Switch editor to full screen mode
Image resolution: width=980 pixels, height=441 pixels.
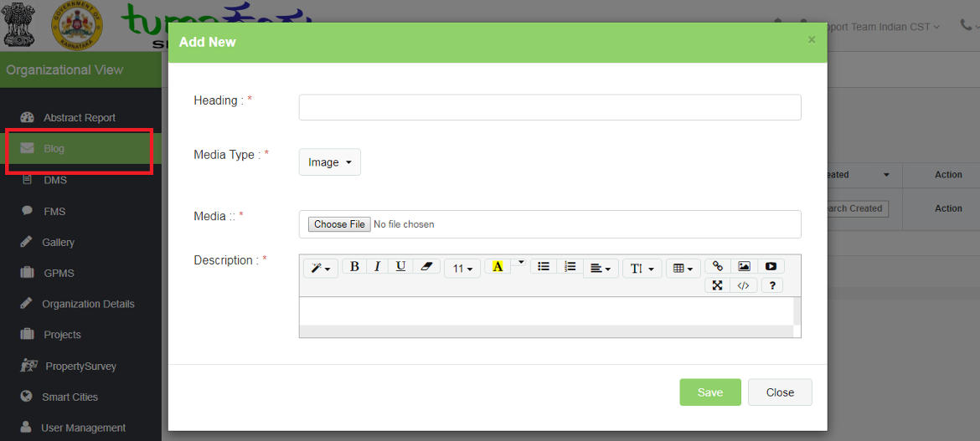point(717,285)
